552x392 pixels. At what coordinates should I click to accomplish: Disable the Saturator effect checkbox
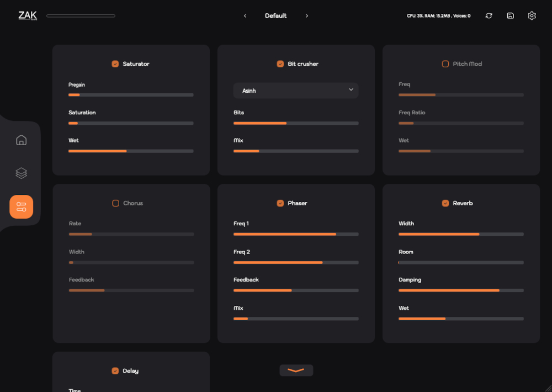tap(115, 64)
